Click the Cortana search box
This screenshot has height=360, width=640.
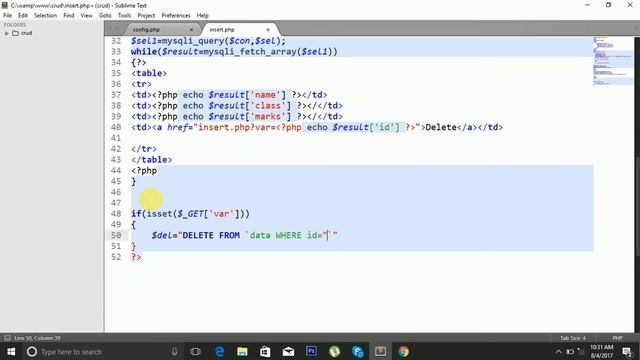(x=102, y=351)
